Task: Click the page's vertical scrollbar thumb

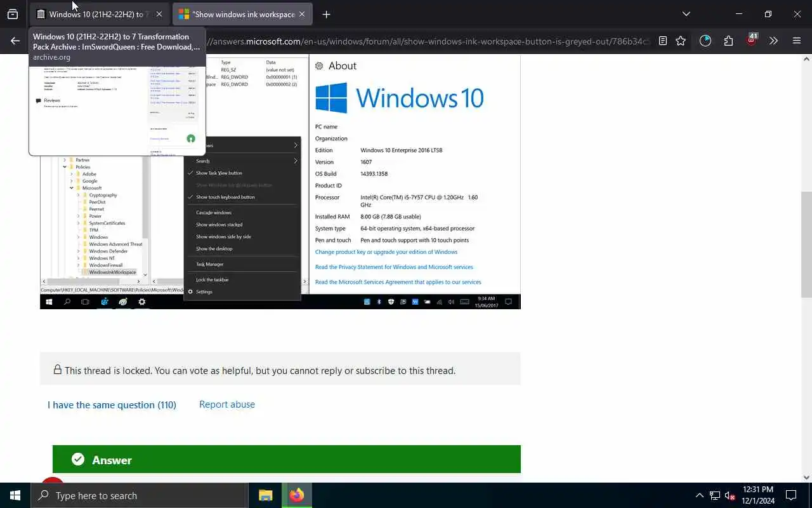Action: coord(806,244)
